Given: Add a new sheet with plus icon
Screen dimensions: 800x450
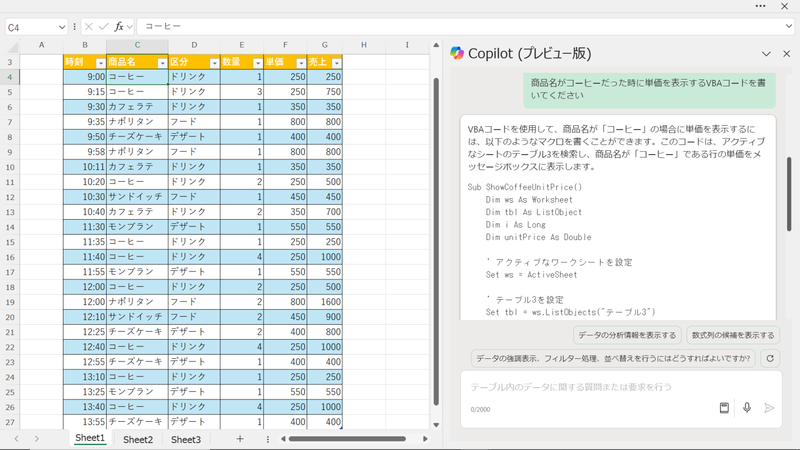Looking at the screenshot, I should (240, 439).
